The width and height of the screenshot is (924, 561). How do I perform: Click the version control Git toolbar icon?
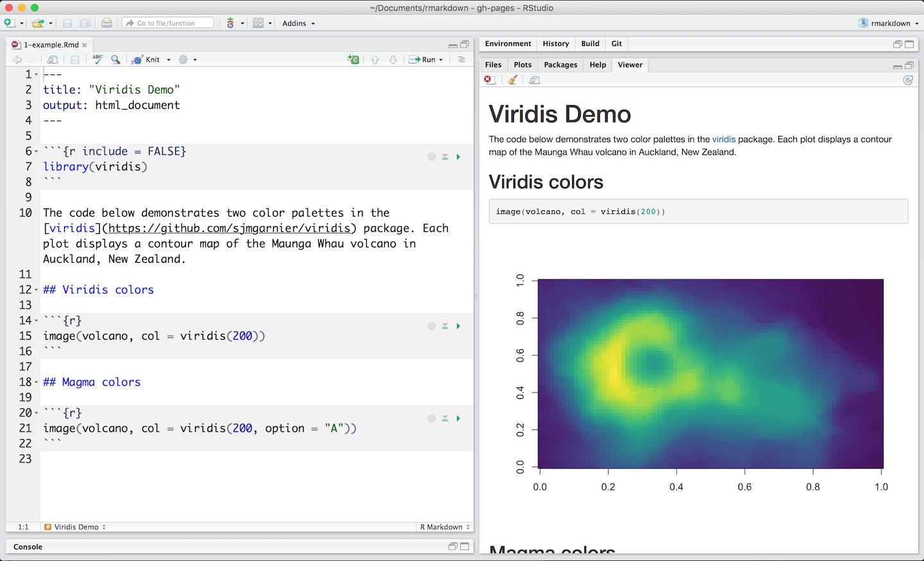pos(230,23)
